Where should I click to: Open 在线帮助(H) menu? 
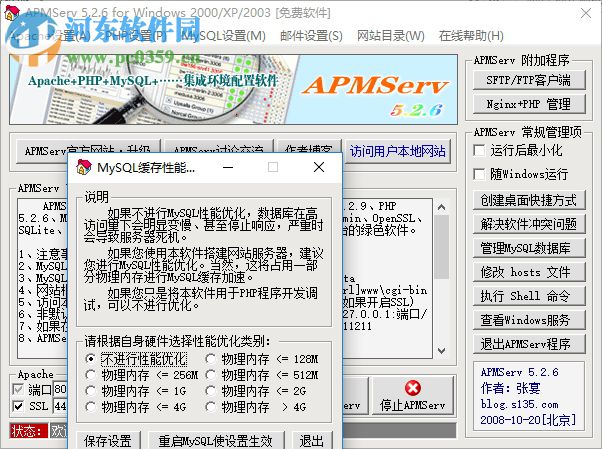(x=471, y=36)
